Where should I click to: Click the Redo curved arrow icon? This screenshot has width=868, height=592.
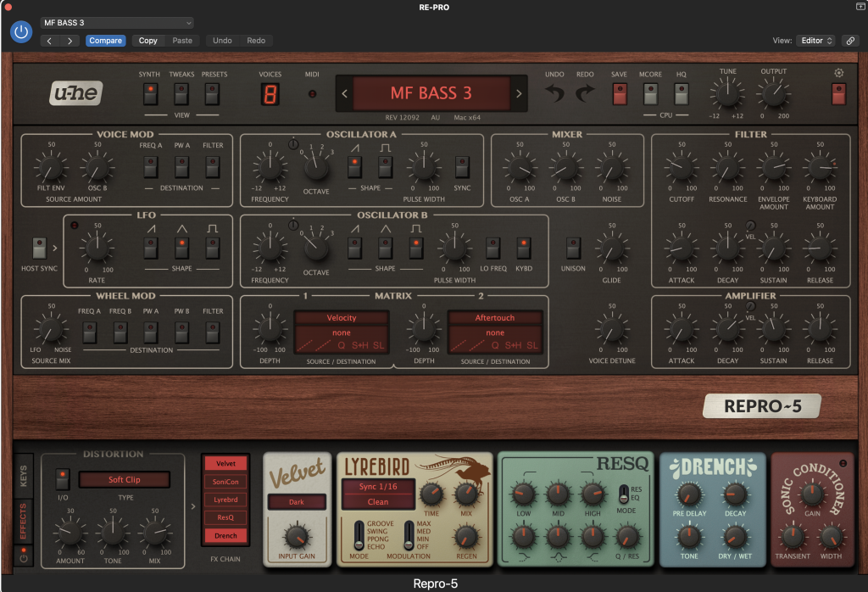tap(585, 93)
